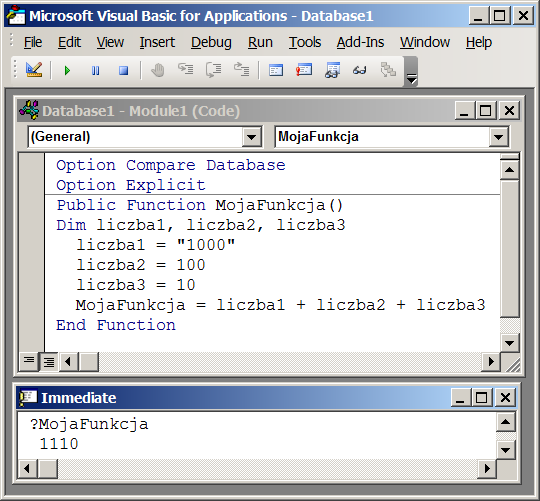The width and height of the screenshot is (540, 501).
Task: Open the Add-Ins menu
Action: pos(360,42)
